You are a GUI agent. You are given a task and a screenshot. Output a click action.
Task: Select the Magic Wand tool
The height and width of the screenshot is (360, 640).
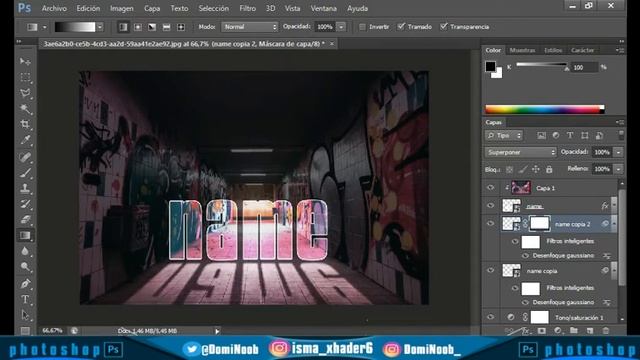25,109
